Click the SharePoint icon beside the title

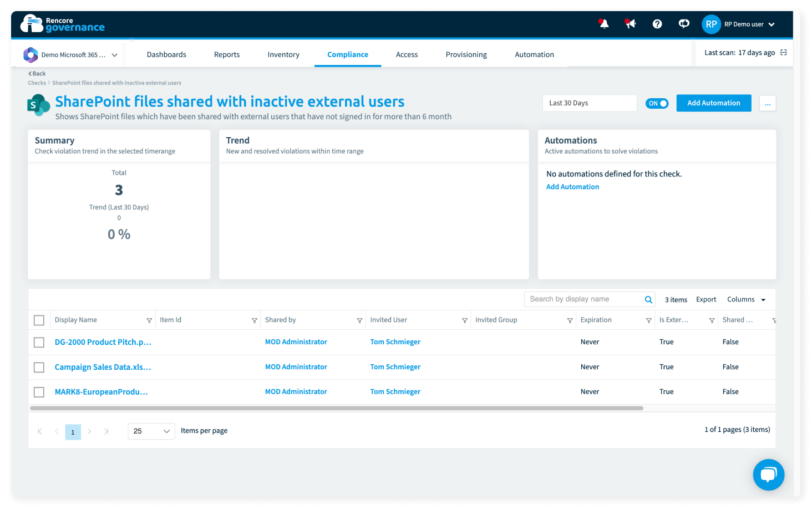(x=39, y=105)
